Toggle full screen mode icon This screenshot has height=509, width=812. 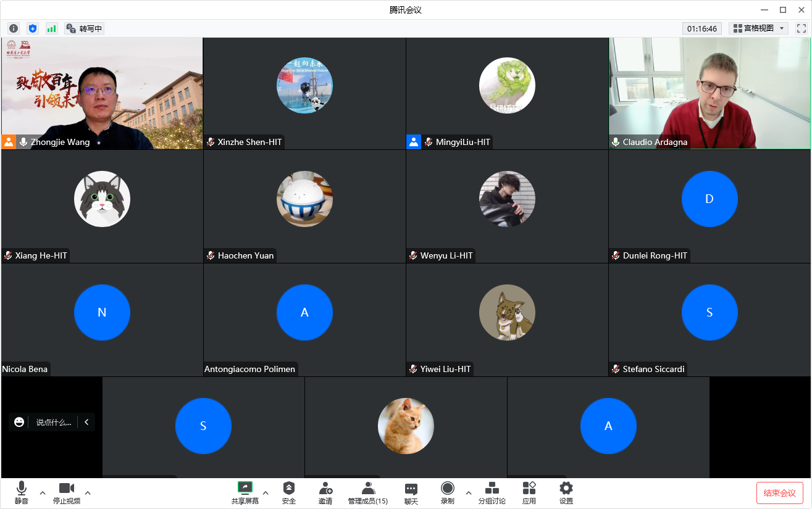coord(802,28)
